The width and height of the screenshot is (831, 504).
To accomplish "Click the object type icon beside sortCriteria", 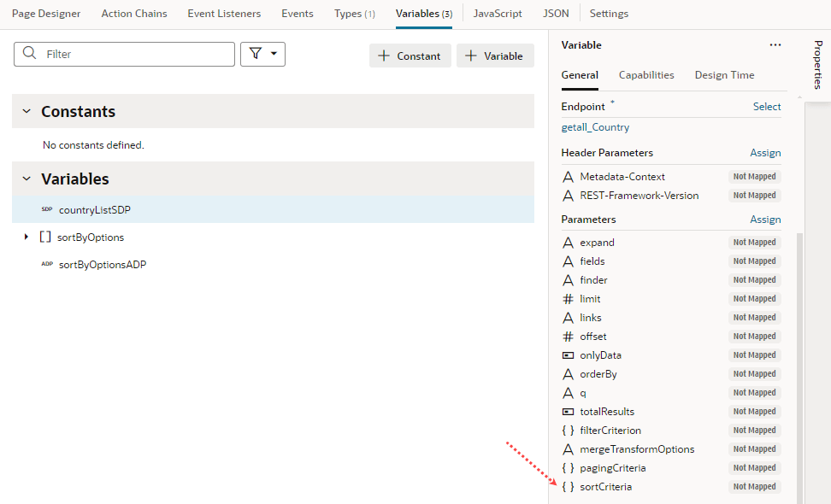I will point(569,486).
